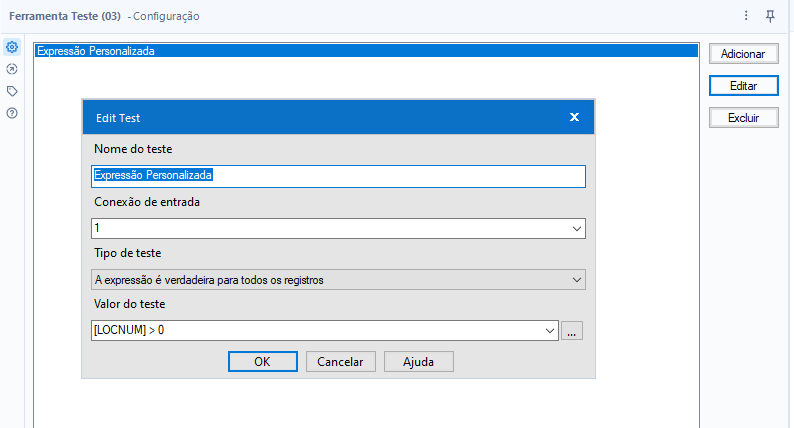The height and width of the screenshot is (428, 794).
Task: Select the Expressão Personalizada row in test list
Action: pyautogui.click(x=366, y=51)
